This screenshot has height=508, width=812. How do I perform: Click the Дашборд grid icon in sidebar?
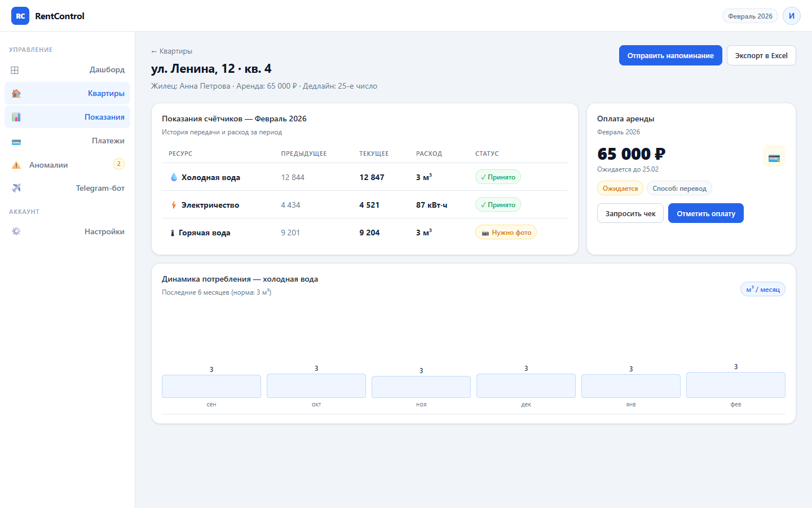(x=15, y=70)
